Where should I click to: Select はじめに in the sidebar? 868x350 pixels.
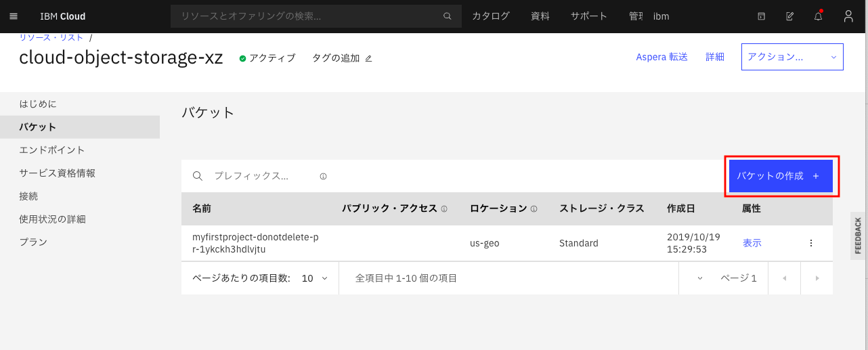80,104
